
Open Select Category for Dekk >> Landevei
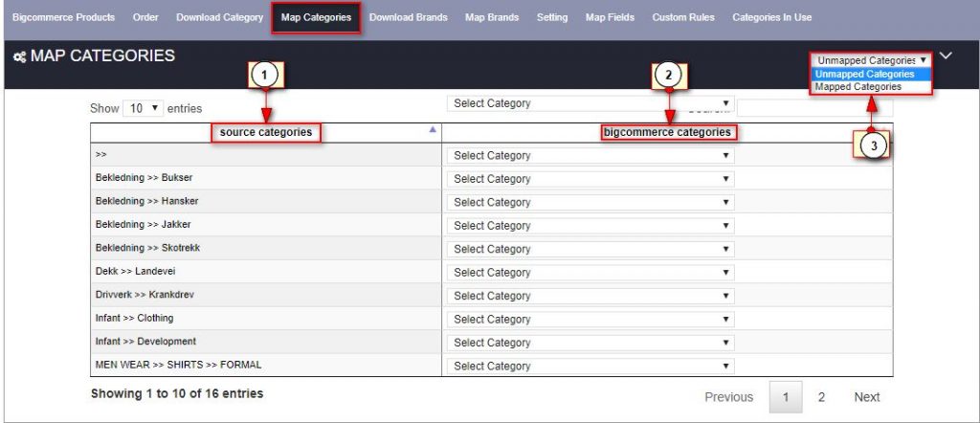tap(590, 273)
